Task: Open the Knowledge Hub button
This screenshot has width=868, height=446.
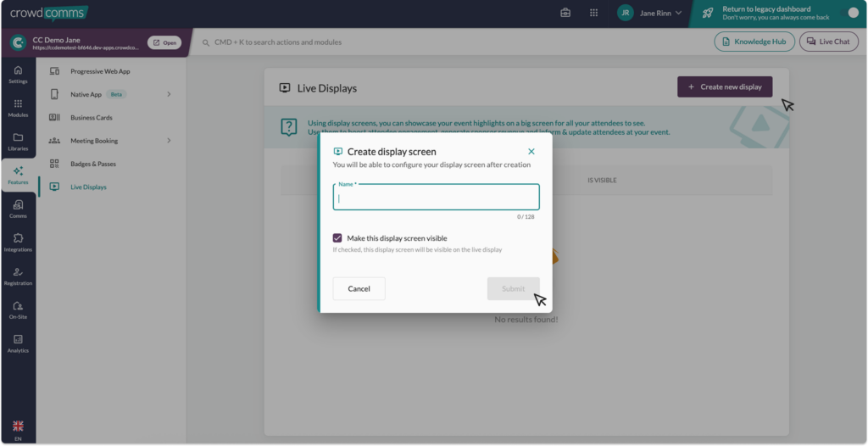Action: pyautogui.click(x=754, y=42)
